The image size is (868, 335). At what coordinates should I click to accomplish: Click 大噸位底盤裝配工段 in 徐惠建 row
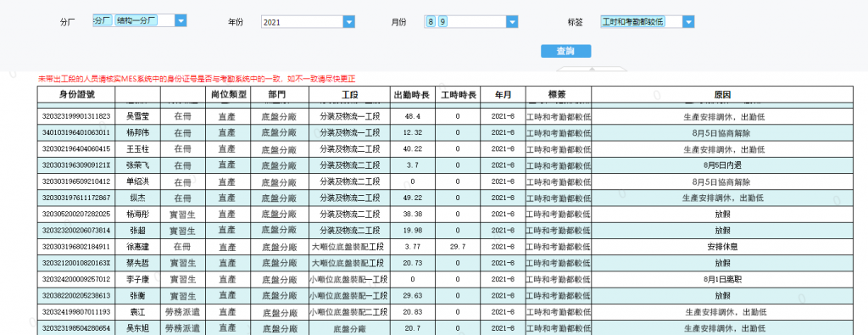pos(350,247)
